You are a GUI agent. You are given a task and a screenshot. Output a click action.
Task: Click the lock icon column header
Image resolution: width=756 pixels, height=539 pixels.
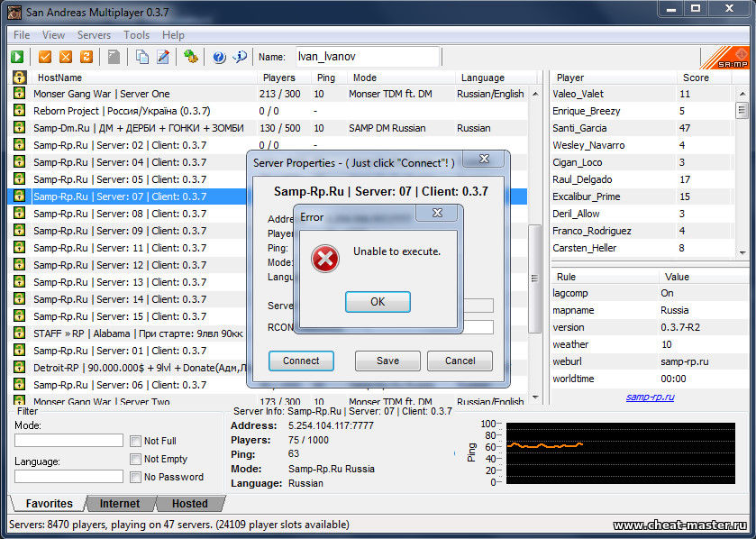(18, 78)
